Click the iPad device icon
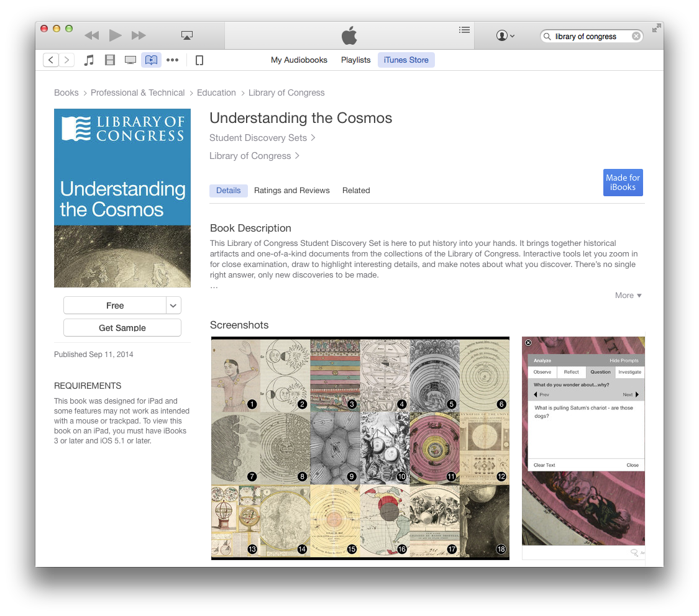Viewport: 699px width, 616px height. pyautogui.click(x=199, y=60)
